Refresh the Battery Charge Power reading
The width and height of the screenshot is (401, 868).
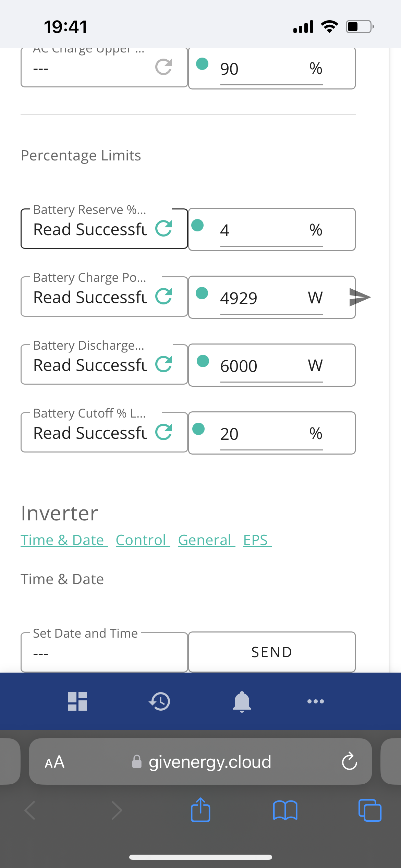click(x=163, y=297)
